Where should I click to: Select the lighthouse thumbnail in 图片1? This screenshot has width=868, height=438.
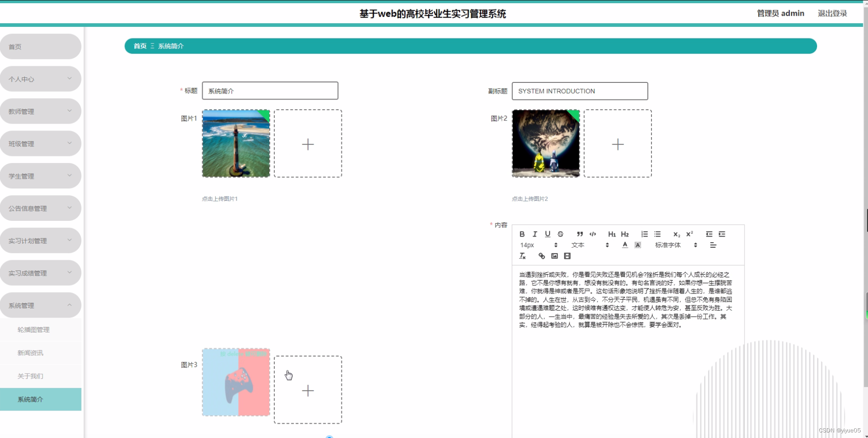coord(236,144)
